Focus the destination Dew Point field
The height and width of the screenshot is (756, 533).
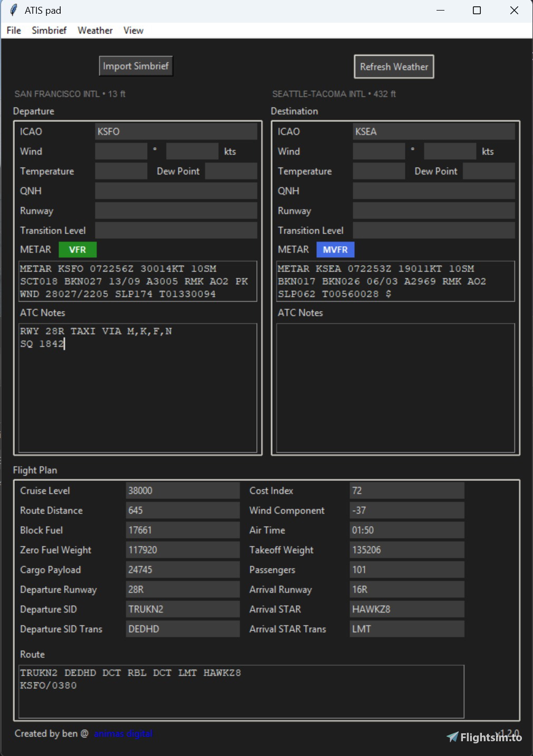(x=489, y=171)
